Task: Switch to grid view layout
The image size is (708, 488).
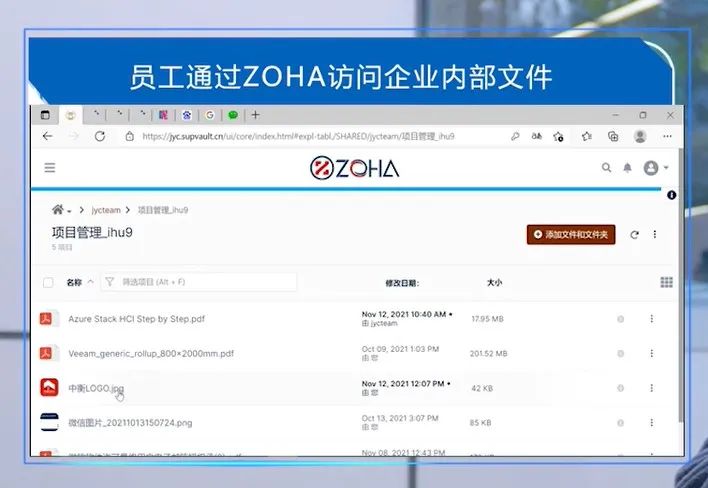Action: (666, 283)
